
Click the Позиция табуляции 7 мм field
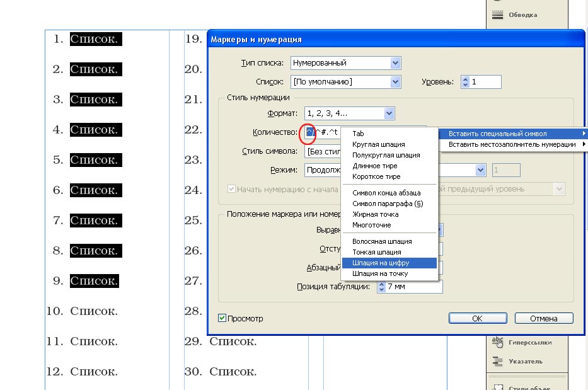413,287
